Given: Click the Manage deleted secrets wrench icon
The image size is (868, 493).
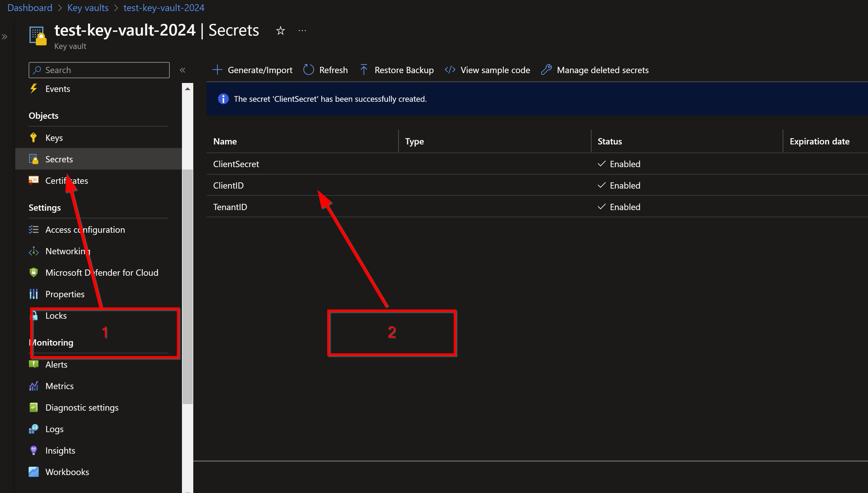Looking at the screenshot, I should [546, 70].
